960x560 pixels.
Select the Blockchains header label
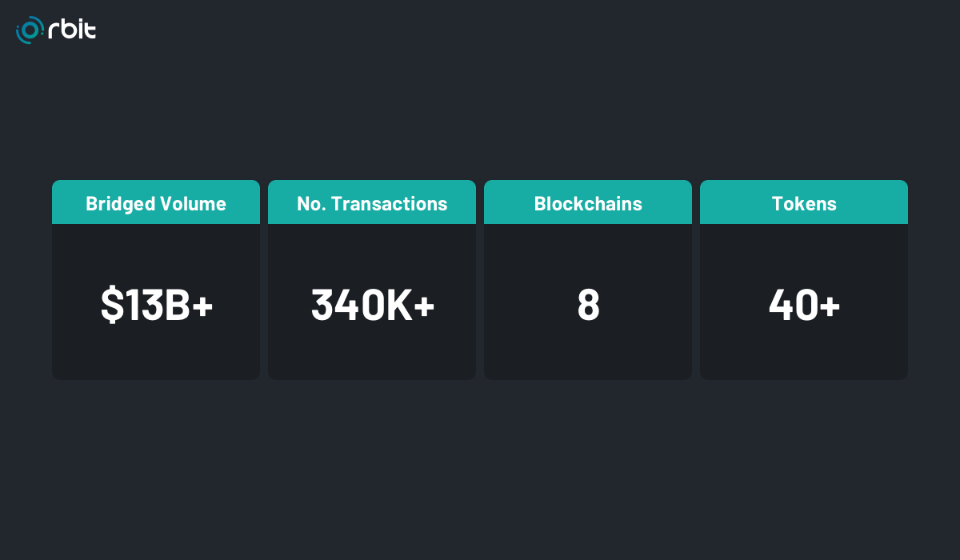588,203
